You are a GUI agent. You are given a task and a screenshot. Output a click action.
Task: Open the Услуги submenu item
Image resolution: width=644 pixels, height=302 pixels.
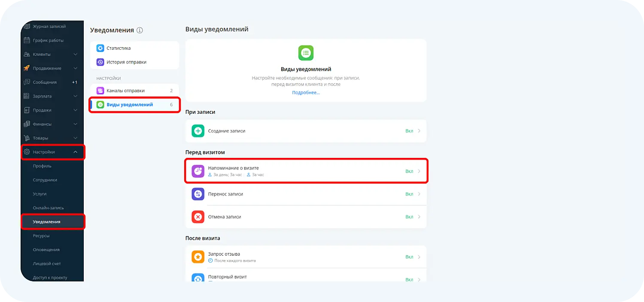pos(39,194)
